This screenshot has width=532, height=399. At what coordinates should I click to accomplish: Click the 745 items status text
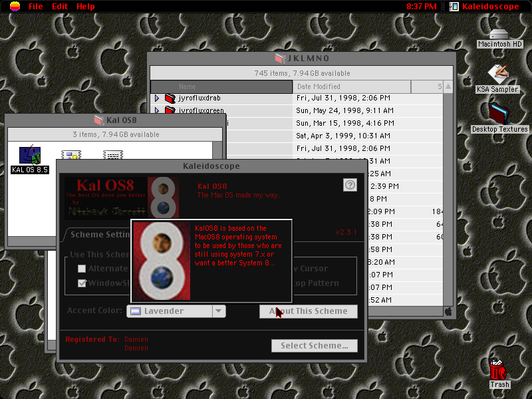(x=302, y=73)
